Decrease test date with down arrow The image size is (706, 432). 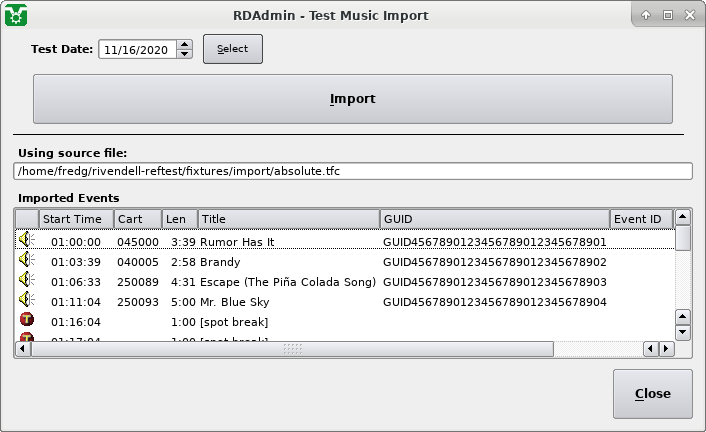(184, 54)
